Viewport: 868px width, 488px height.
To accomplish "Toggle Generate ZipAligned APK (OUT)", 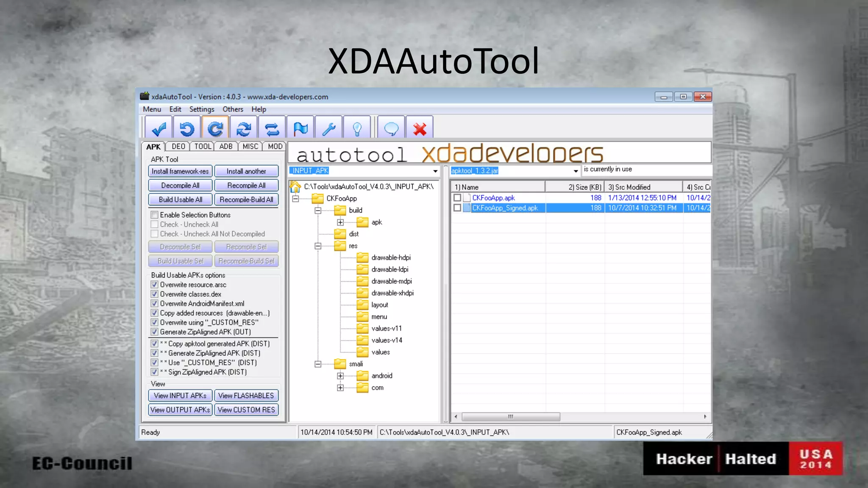I will coord(155,332).
